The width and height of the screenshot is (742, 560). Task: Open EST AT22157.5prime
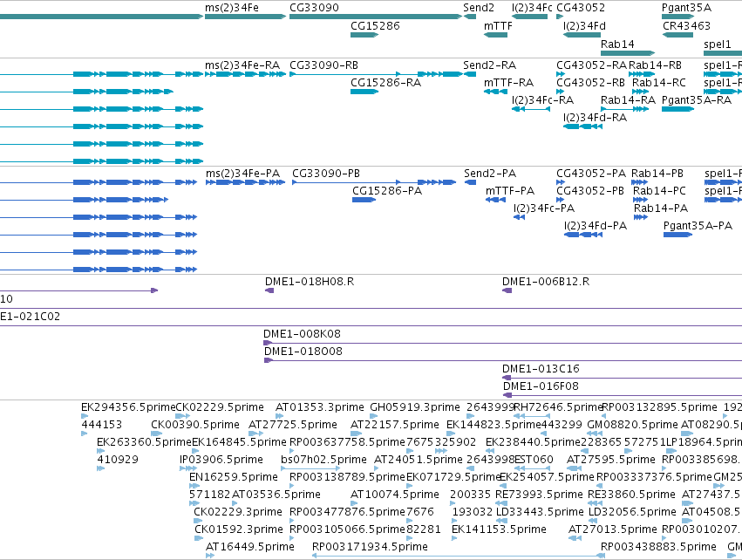pyautogui.click(x=395, y=425)
